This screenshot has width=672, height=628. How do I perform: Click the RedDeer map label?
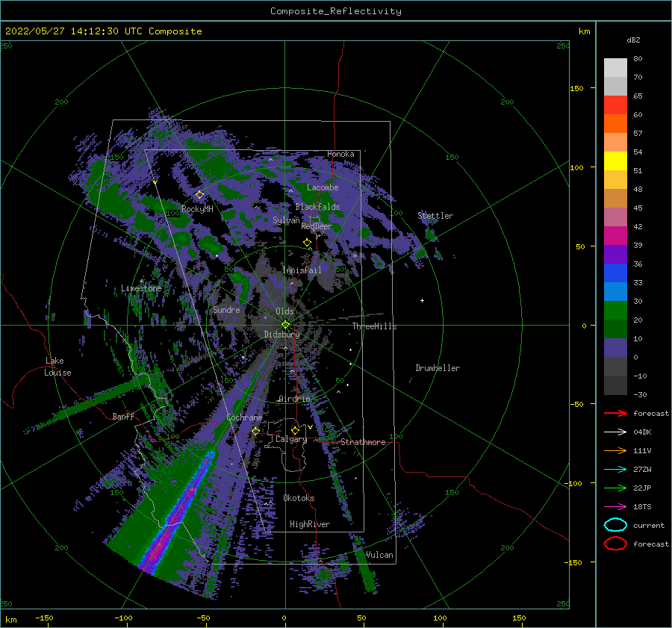(317, 226)
